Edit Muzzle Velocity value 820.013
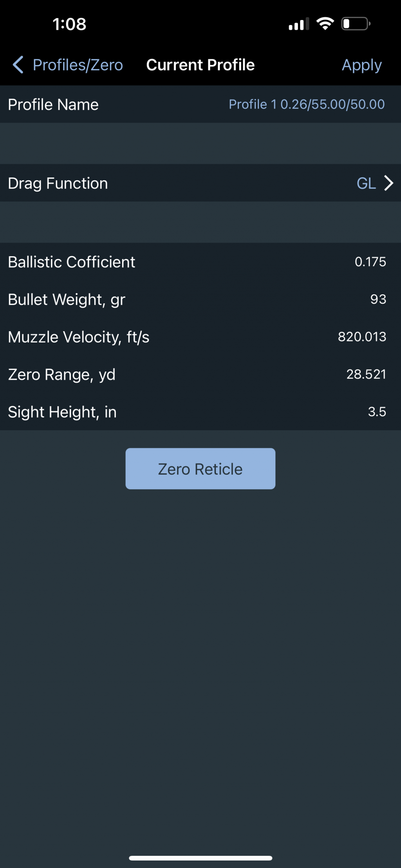This screenshot has height=868, width=401. pos(362,337)
